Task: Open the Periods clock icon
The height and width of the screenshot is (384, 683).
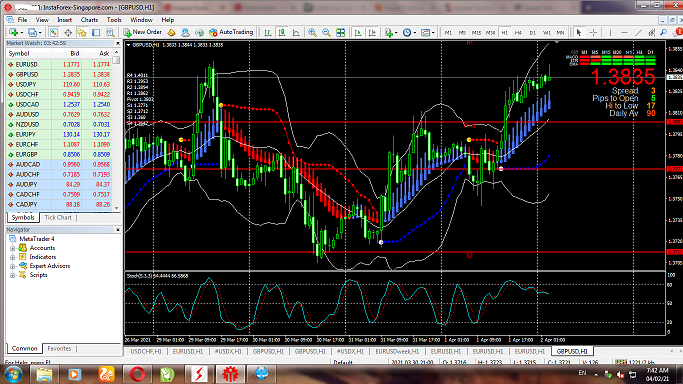Action: coord(407,32)
